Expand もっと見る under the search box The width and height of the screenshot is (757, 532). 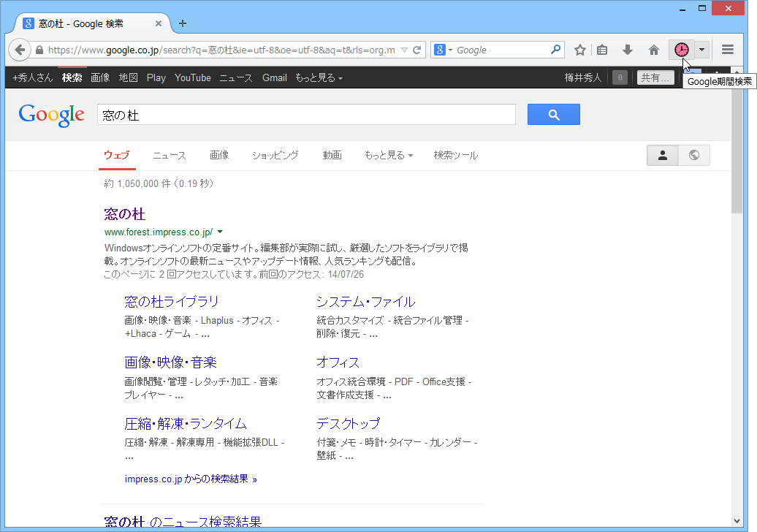click(389, 156)
